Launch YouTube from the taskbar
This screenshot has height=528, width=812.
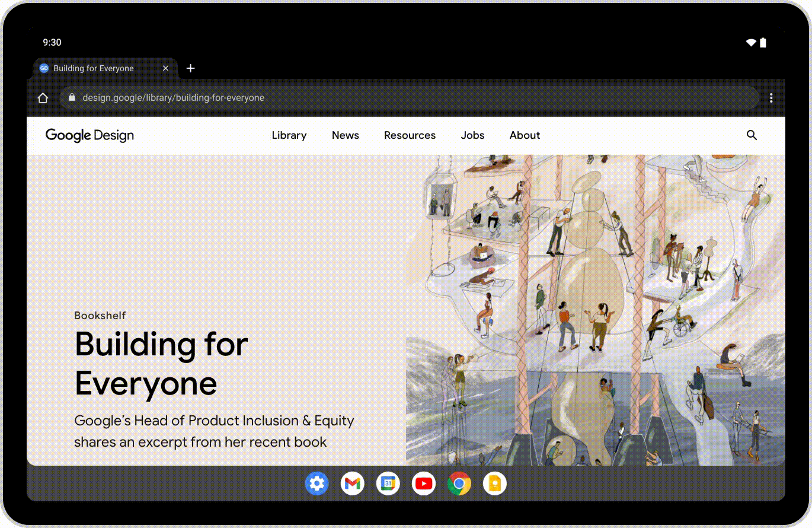point(424,484)
